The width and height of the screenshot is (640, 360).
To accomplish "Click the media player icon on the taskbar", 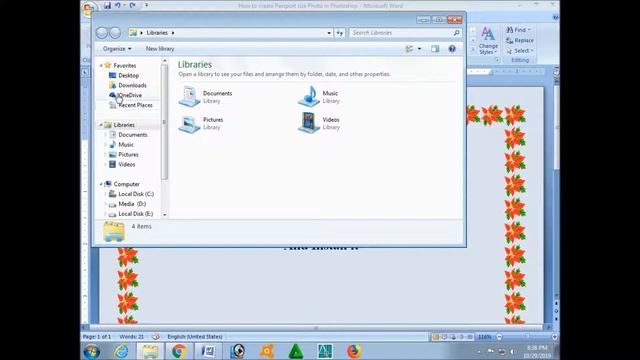I will [x=238, y=351].
